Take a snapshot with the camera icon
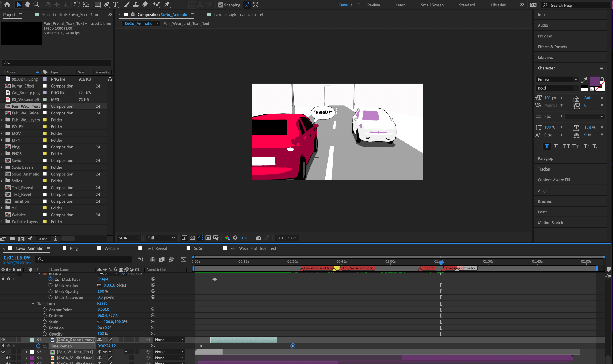This screenshot has height=364, width=613. tap(259, 238)
